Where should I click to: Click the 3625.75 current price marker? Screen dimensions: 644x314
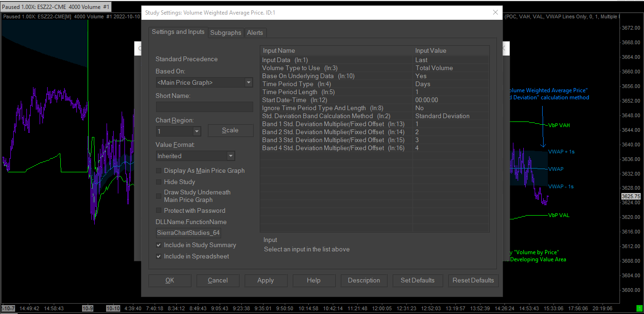[631, 196]
